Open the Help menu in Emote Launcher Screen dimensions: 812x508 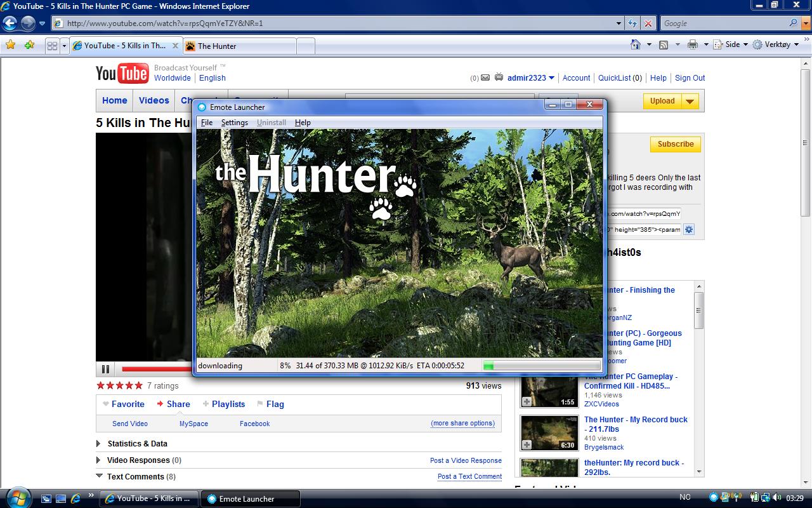(x=303, y=123)
